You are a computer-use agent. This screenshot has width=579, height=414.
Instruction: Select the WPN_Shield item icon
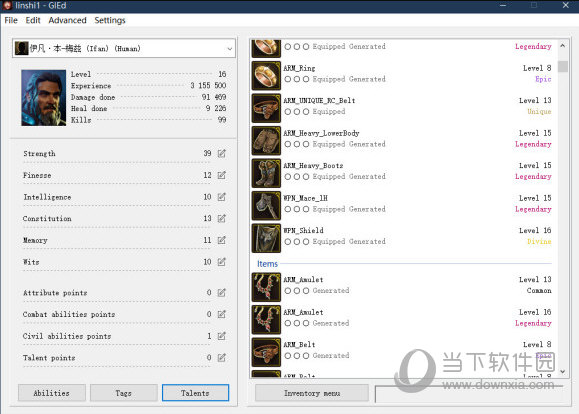266,238
